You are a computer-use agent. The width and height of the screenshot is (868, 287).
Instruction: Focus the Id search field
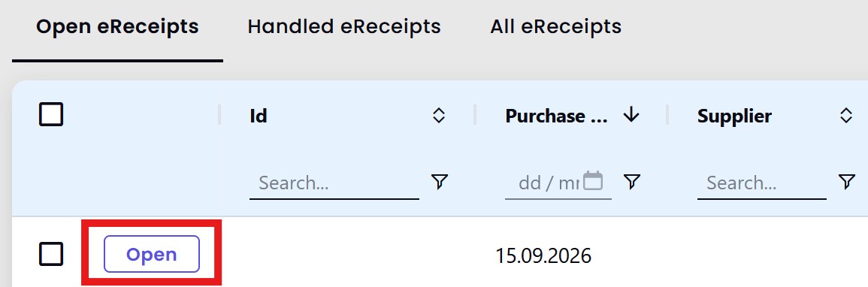[334, 183]
